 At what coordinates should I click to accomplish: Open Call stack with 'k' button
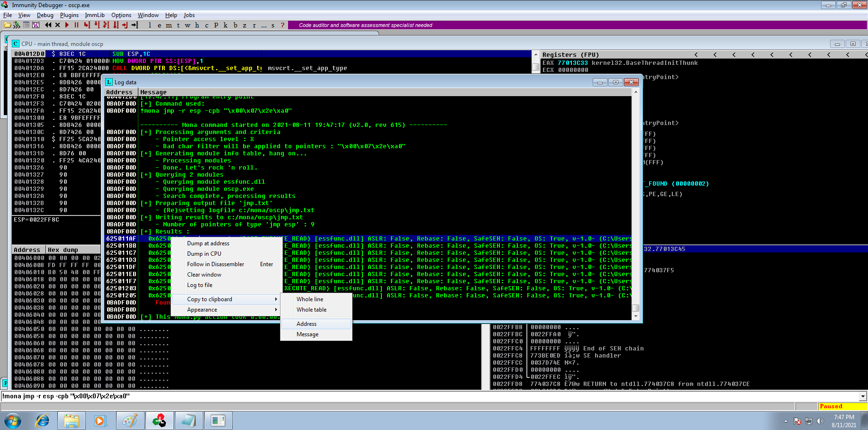226,25
